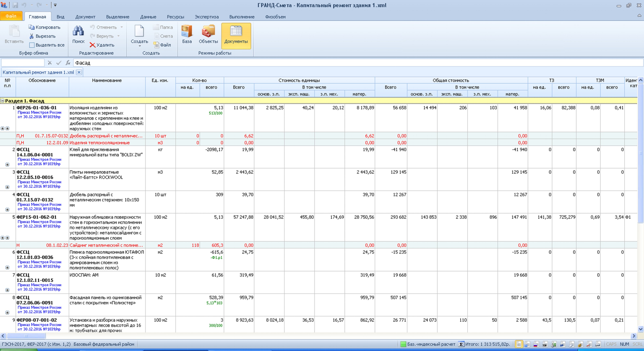Viewport: 644px width, 351px height.
Task: Click the cancel X in formula bar
Action: tap(50, 63)
